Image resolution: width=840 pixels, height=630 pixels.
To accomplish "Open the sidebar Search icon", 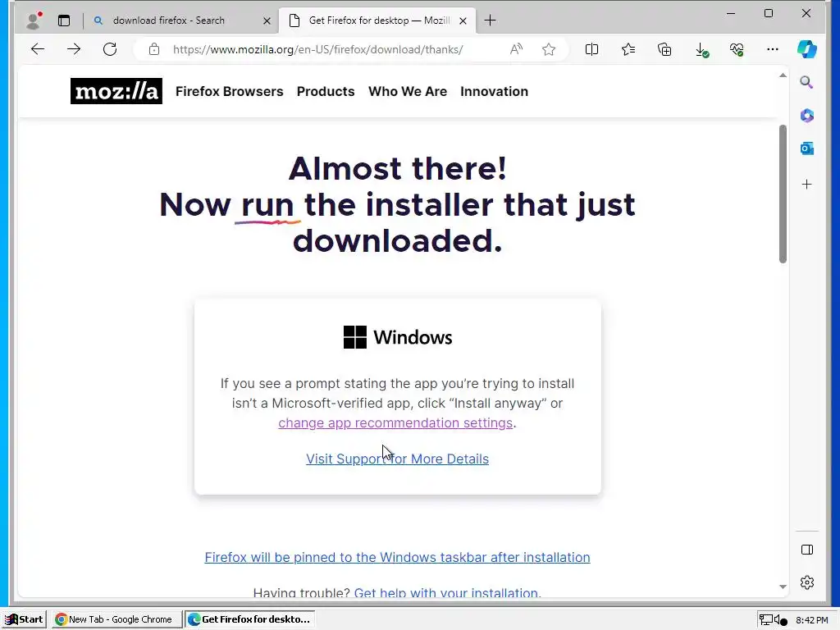I will coord(807,82).
